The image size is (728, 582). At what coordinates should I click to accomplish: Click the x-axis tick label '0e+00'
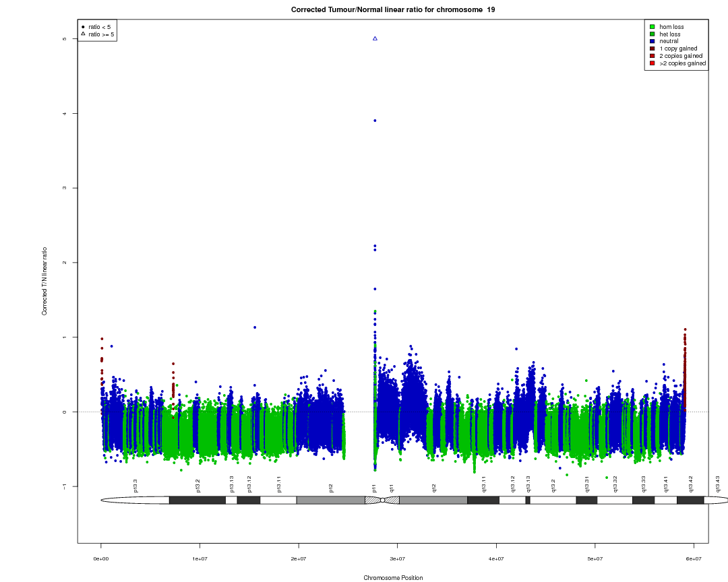tap(100, 559)
